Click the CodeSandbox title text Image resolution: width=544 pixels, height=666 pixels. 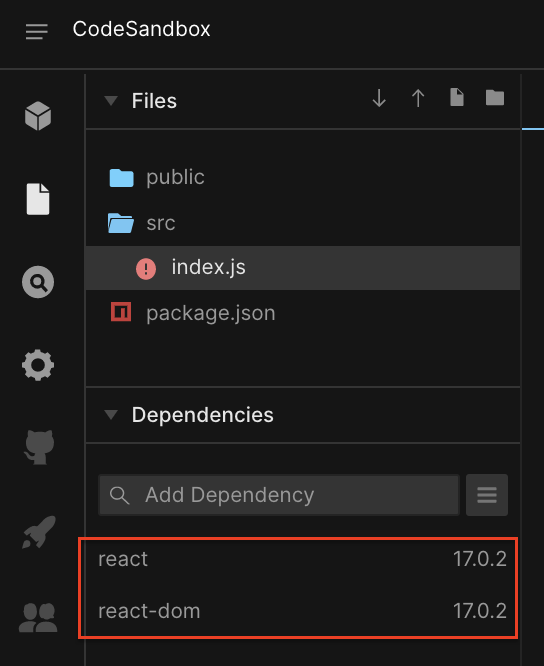click(x=141, y=29)
